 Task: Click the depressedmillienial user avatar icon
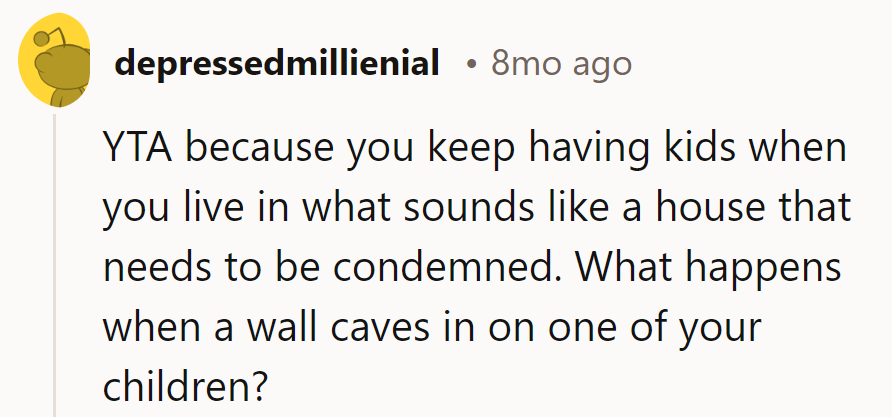[56, 65]
